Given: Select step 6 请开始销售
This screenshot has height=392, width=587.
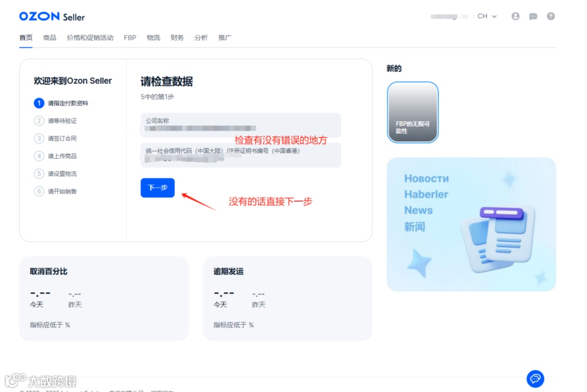Looking at the screenshot, I should [55, 191].
